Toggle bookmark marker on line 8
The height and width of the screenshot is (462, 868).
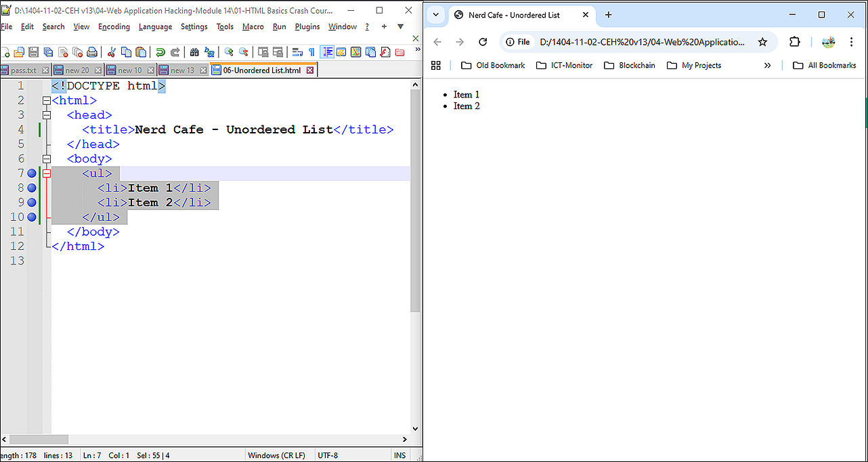32,188
